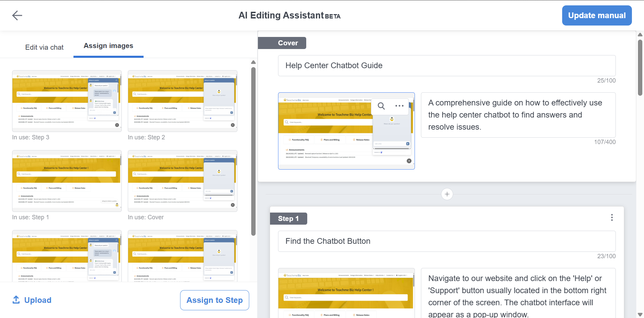Edit the Find the Chatbot Button title
The image size is (644, 318).
point(446,241)
